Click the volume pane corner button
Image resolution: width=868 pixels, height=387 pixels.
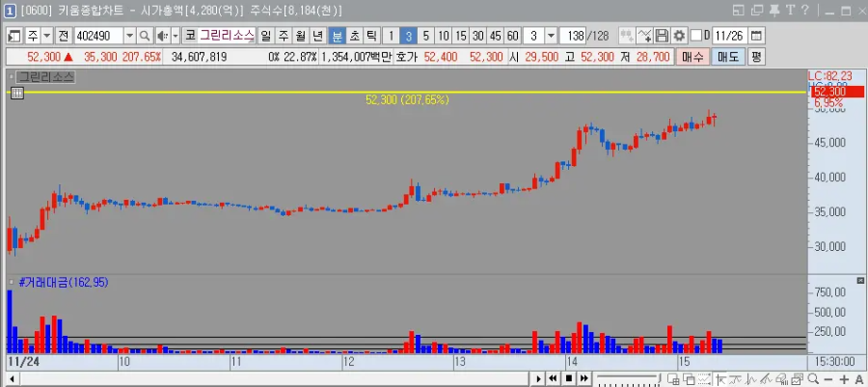pos(859,281)
